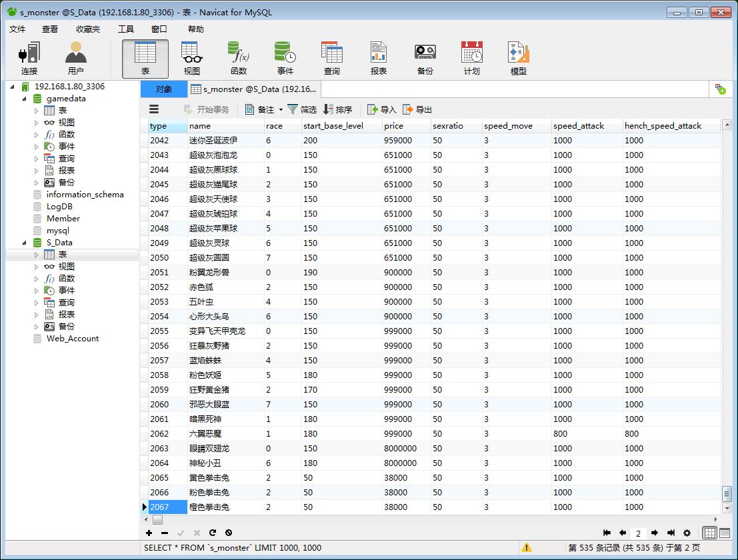Select the type cell 2042

[x=167, y=140]
